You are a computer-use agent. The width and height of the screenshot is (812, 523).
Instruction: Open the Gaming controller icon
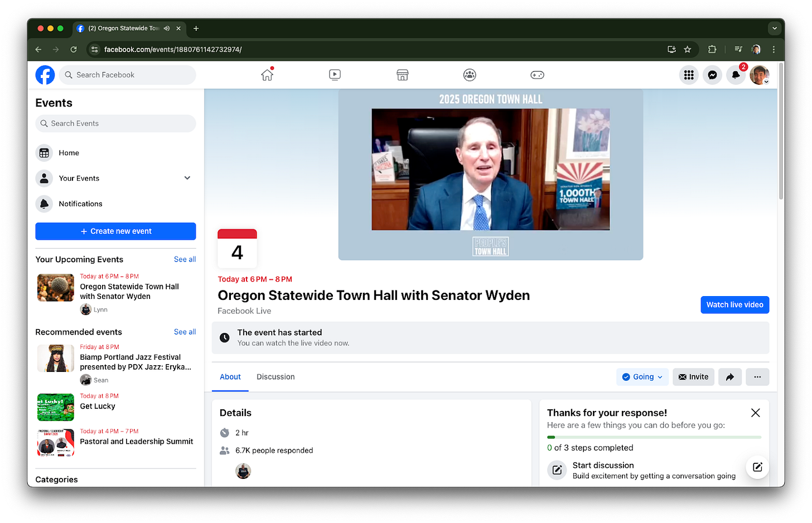click(537, 75)
